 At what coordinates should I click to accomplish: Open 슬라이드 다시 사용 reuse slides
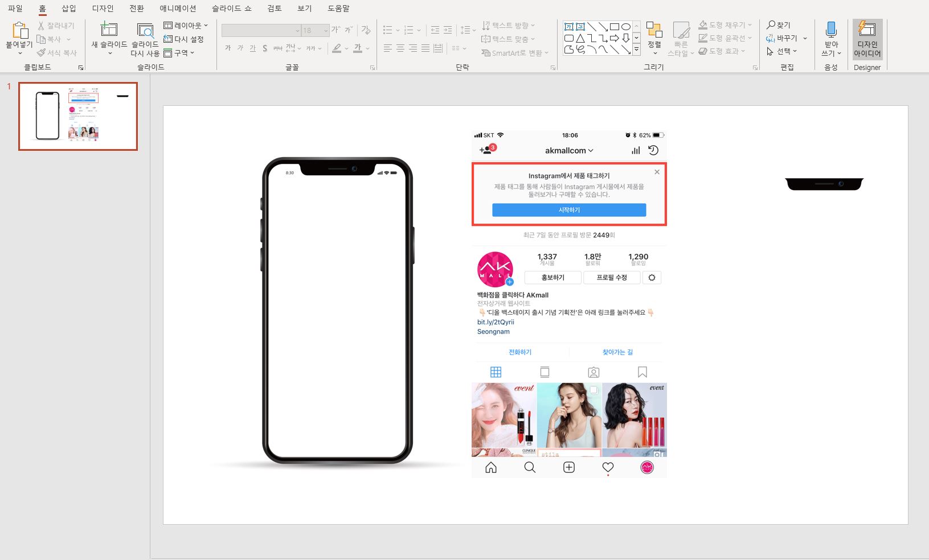(x=145, y=40)
